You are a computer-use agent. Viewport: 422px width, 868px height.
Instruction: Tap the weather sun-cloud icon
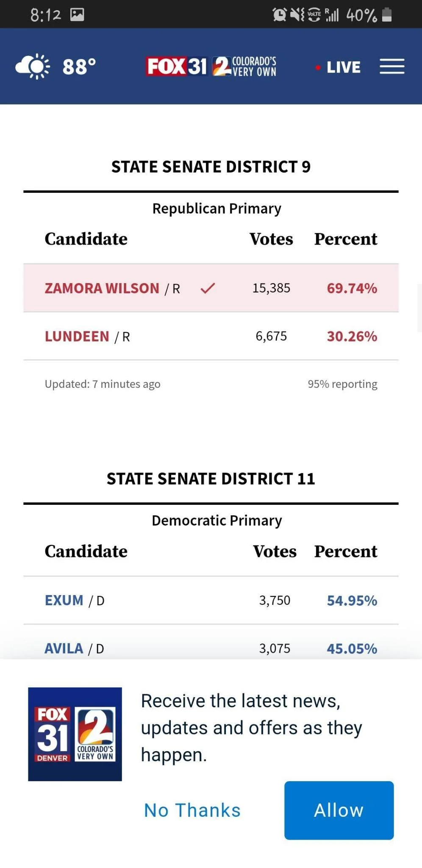point(33,66)
